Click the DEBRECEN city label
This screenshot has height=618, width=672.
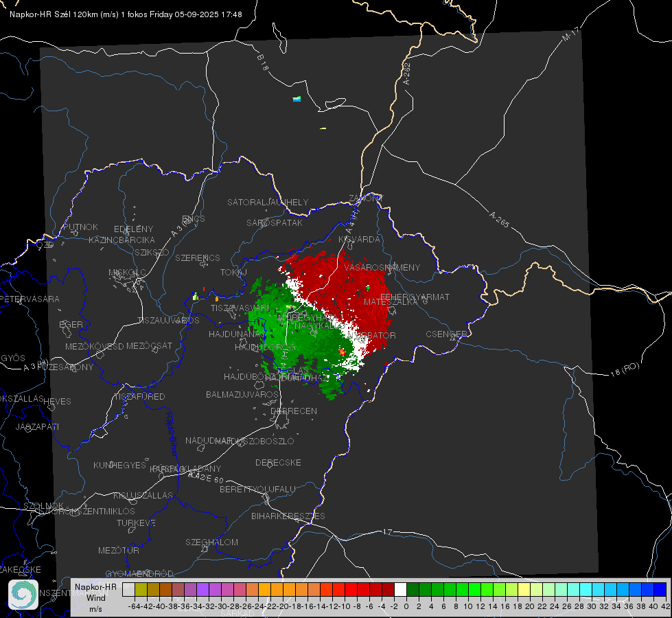coord(294,411)
